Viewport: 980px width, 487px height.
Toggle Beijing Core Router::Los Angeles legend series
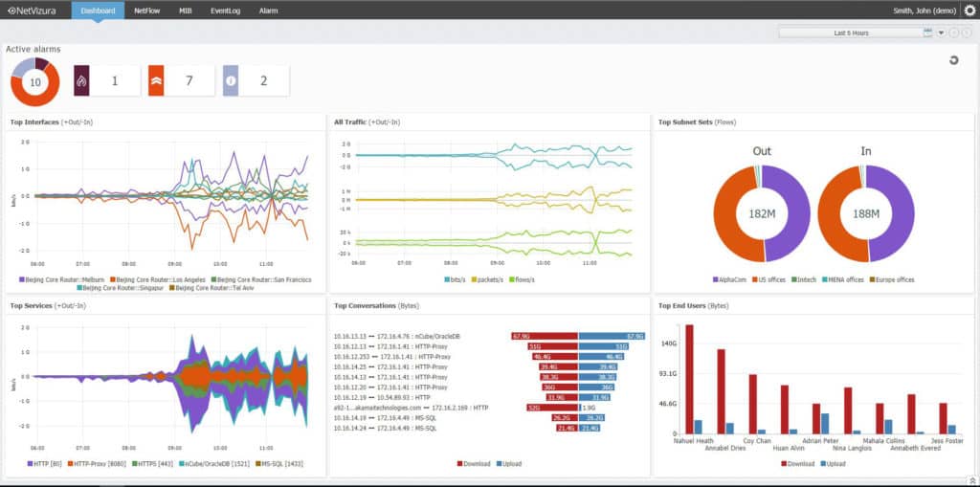(158, 280)
